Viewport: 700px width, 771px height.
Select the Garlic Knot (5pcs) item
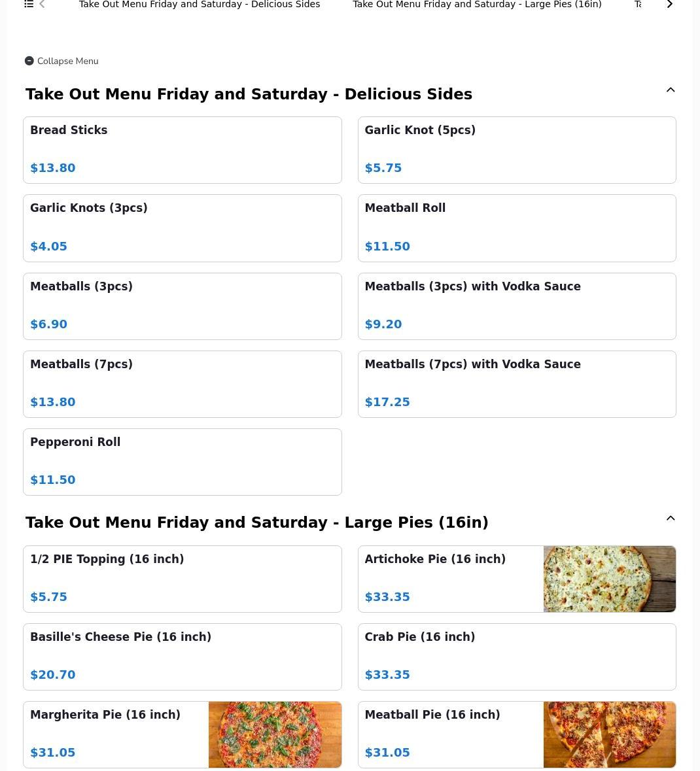[517, 150]
